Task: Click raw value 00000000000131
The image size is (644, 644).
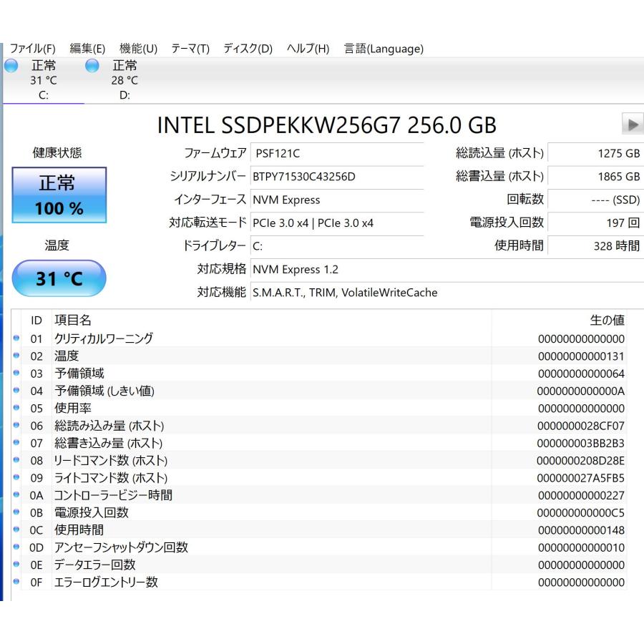Action: [x=581, y=356]
